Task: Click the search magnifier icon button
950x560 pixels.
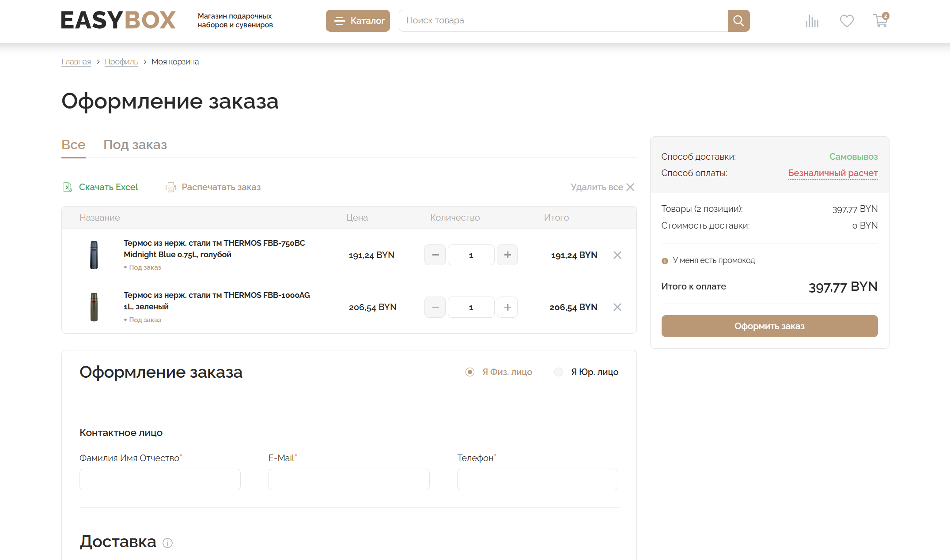Action: (x=738, y=21)
